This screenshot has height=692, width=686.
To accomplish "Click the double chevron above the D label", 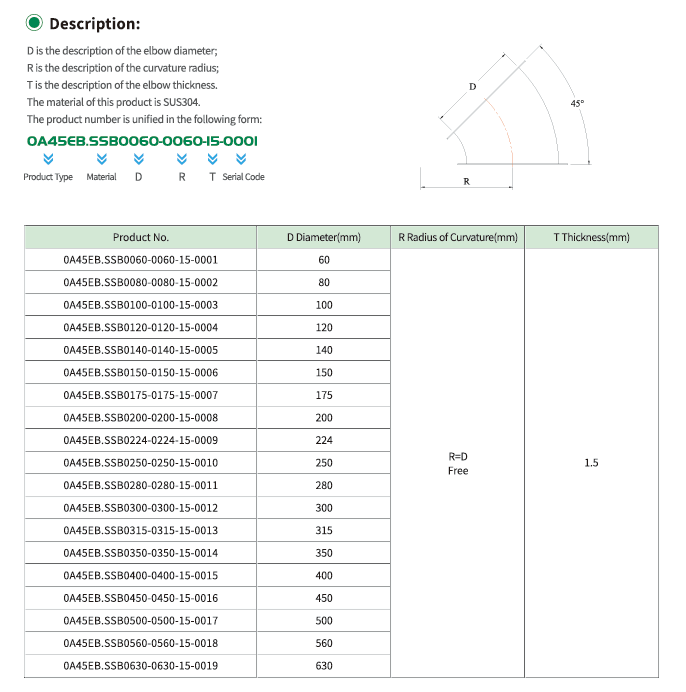I will (x=138, y=159).
